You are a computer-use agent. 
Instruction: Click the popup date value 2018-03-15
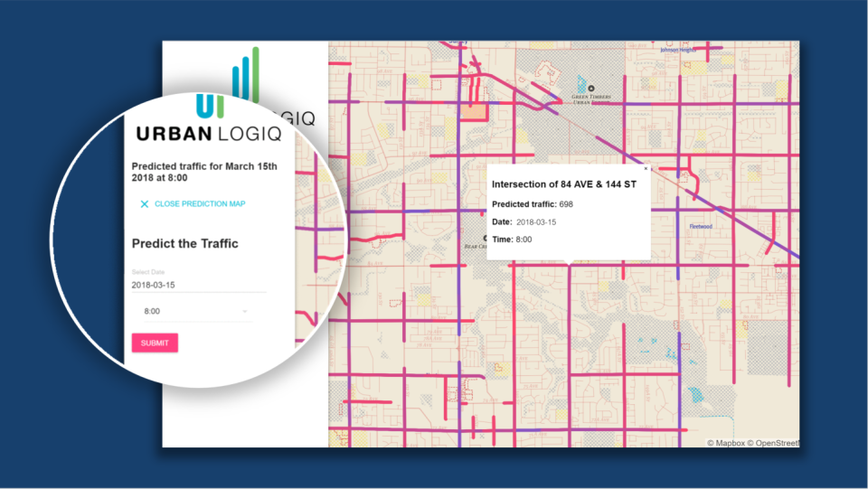pyautogui.click(x=536, y=221)
